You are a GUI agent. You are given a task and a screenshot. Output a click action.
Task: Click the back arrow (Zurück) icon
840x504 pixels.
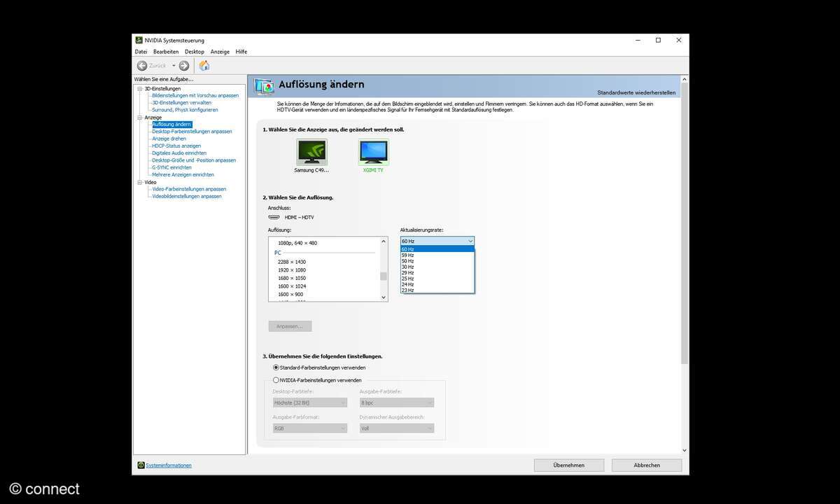[142, 66]
